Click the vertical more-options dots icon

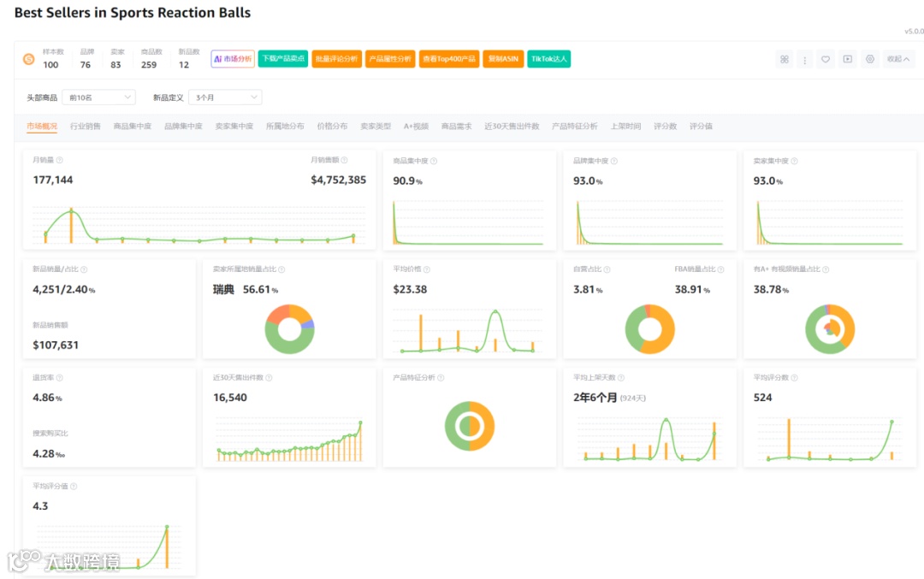coord(804,59)
